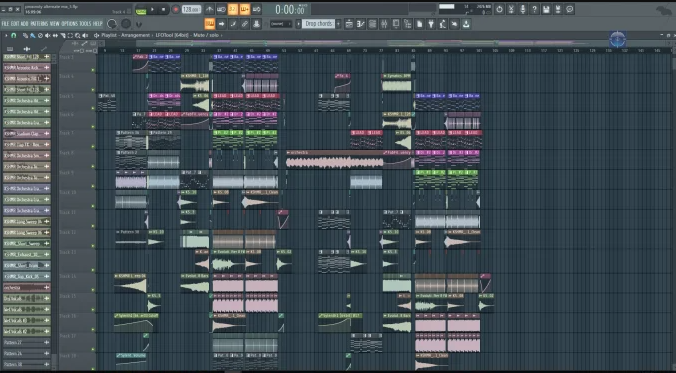This screenshot has width=676, height=373.
Task: Open the project info speech bubble icon
Action: 570,9
